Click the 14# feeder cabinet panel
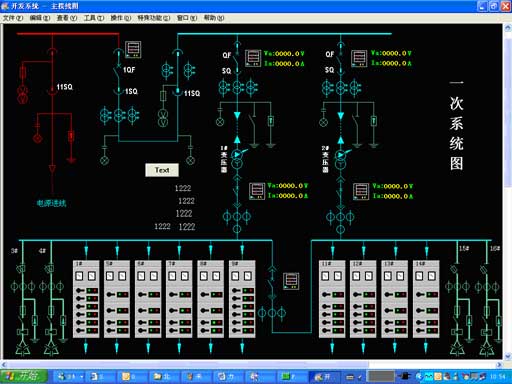The height and width of the screenshot is (384, 512). point(426,299)
